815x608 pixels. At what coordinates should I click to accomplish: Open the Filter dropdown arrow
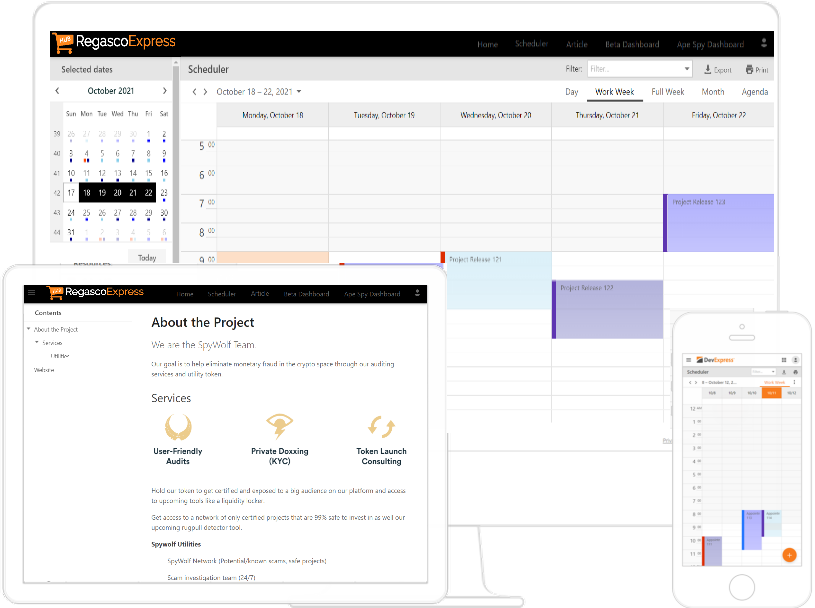point(688,69)
